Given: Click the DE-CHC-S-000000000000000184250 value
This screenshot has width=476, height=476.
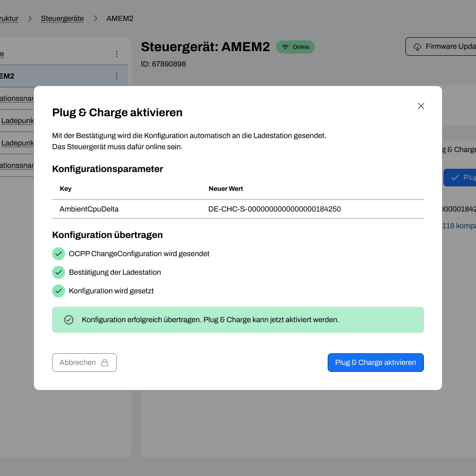Looking at the screenshot, I should click(274, 209).
